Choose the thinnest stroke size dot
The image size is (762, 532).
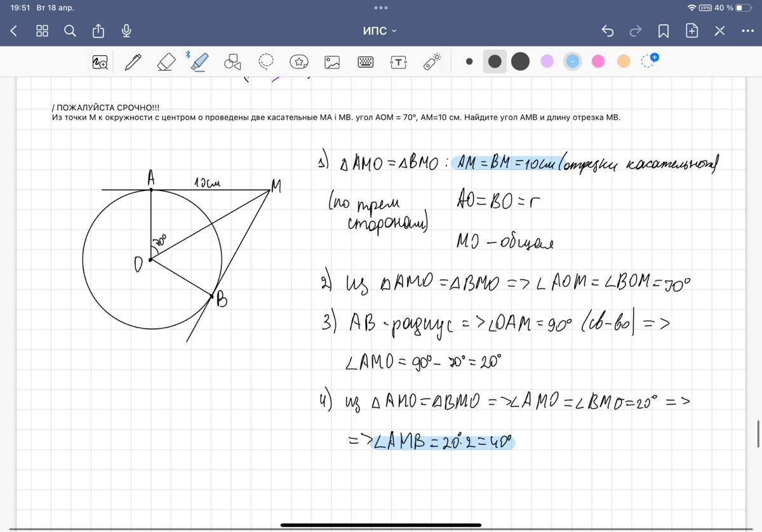pyautogui.click(x=469, y=62)
